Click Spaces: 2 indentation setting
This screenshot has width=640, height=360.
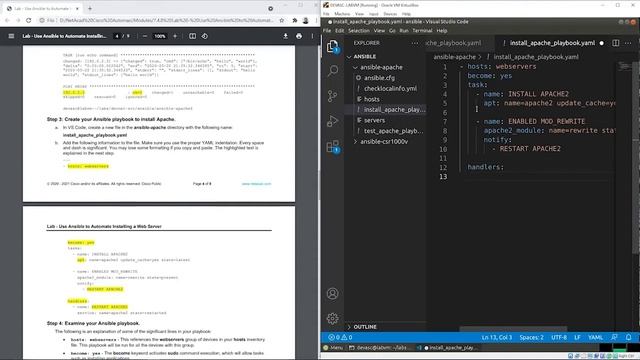pos(531,337)
